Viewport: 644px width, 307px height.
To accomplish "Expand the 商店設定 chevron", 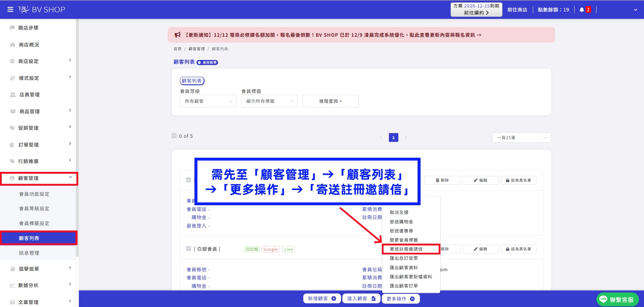I will [x=70, y=60].
